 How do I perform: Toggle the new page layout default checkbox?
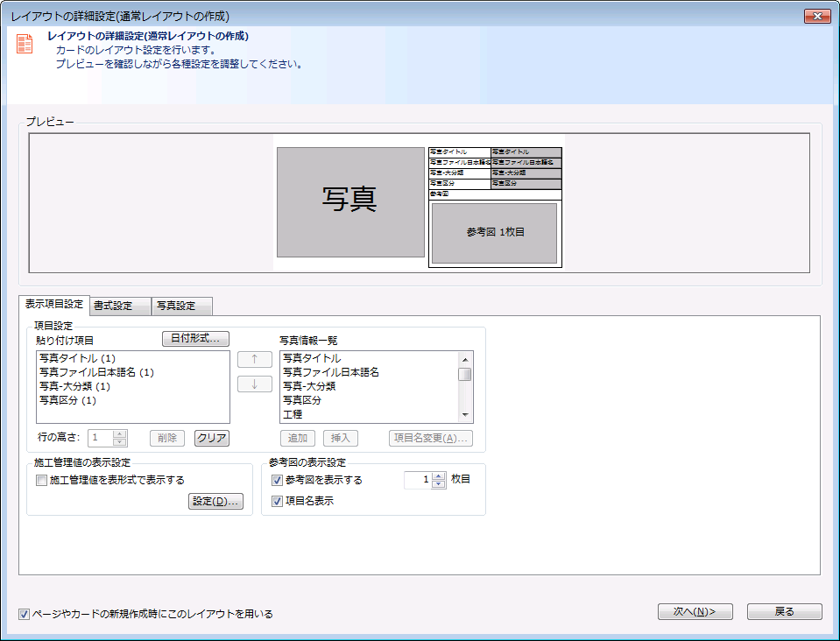pos(24,614)
